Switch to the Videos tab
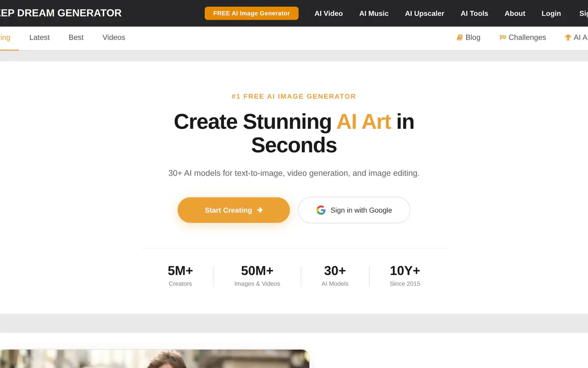This screenshot has width=588, height=368. point(114,38)
